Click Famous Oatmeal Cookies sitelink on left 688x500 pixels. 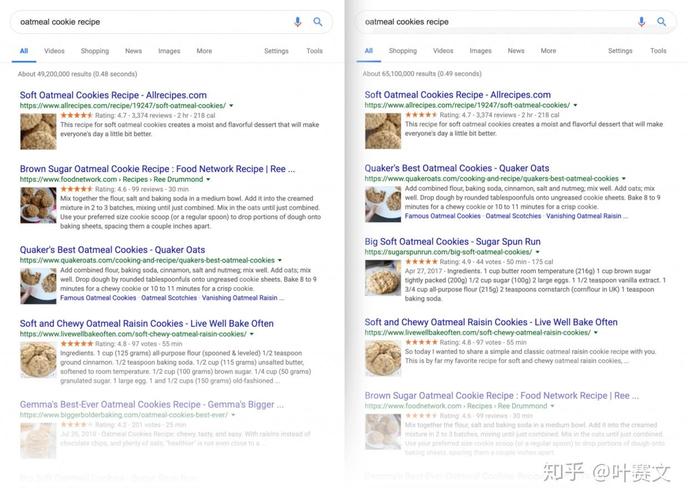click(98, 297)
